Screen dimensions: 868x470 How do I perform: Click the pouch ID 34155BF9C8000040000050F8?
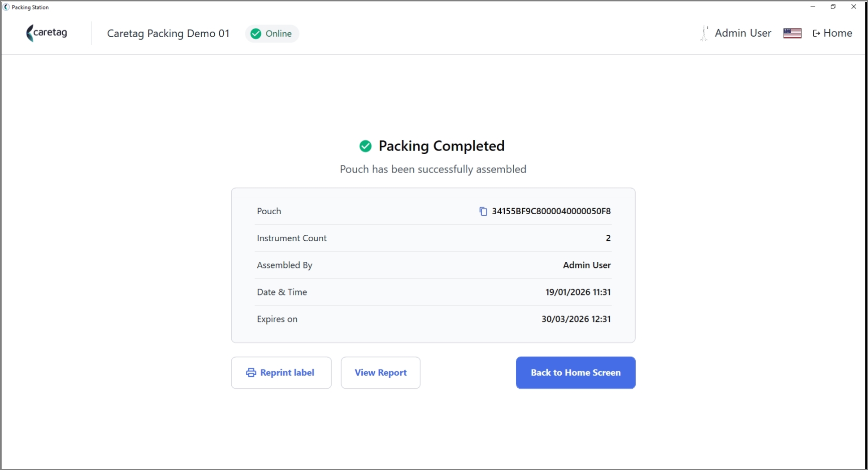click(x=551, y=211)
